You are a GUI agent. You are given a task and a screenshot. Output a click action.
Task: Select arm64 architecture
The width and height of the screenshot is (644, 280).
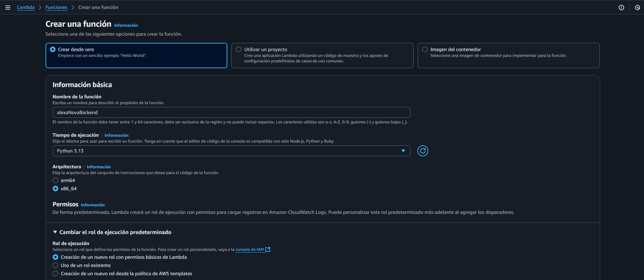pos(55,180)
